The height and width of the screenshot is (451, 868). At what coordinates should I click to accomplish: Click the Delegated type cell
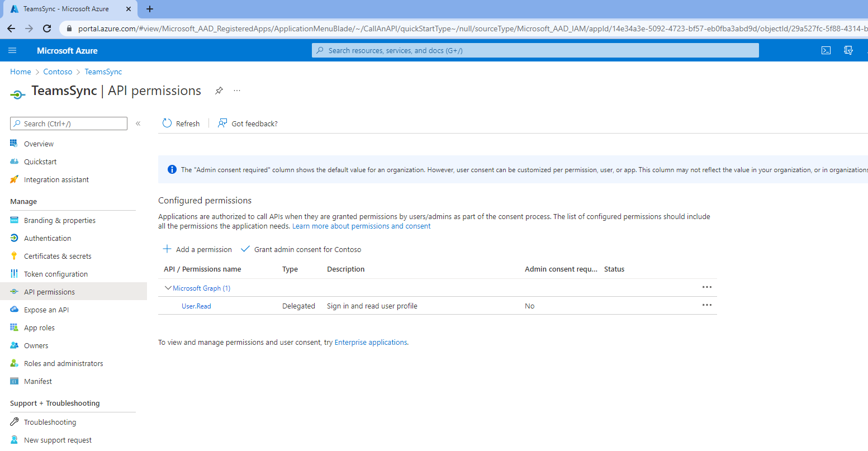pyautogui.click(x=298, y=306)
